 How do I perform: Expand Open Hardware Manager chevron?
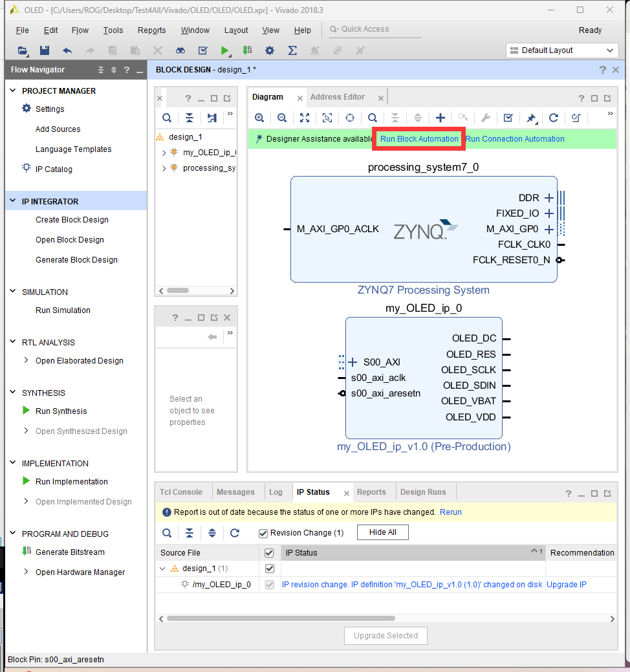(x=26, y=572)
